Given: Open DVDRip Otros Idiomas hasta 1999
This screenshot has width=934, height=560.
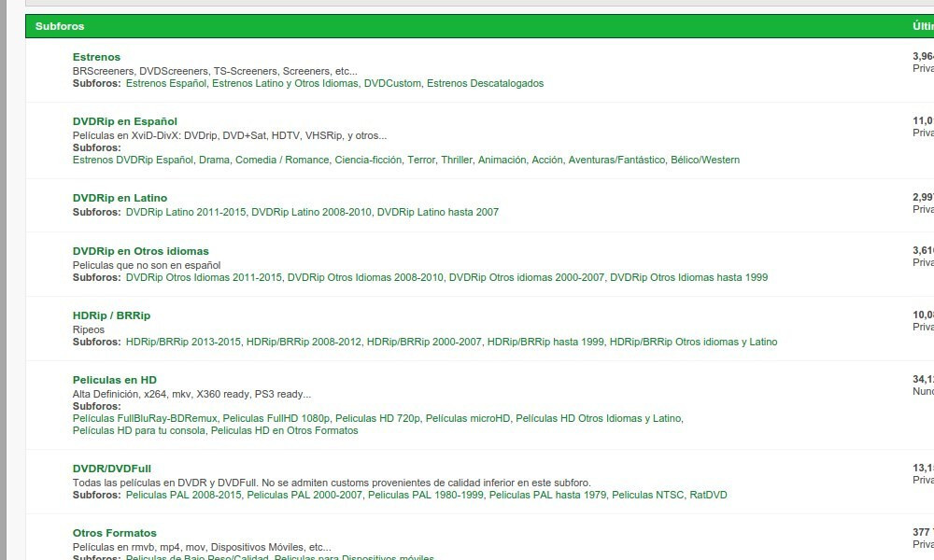Looking at the screenshot, I should (x=688, y=277).
